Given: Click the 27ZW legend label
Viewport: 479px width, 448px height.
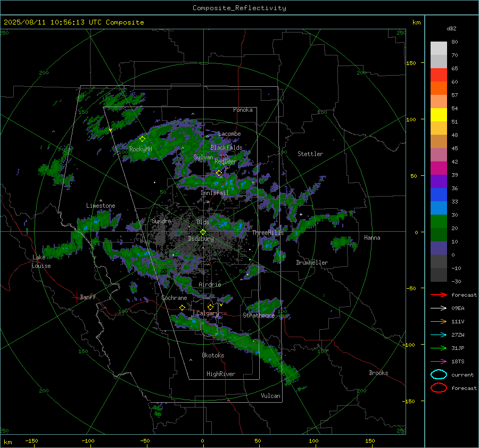Looking at the screenshot, I should (458, 335).
